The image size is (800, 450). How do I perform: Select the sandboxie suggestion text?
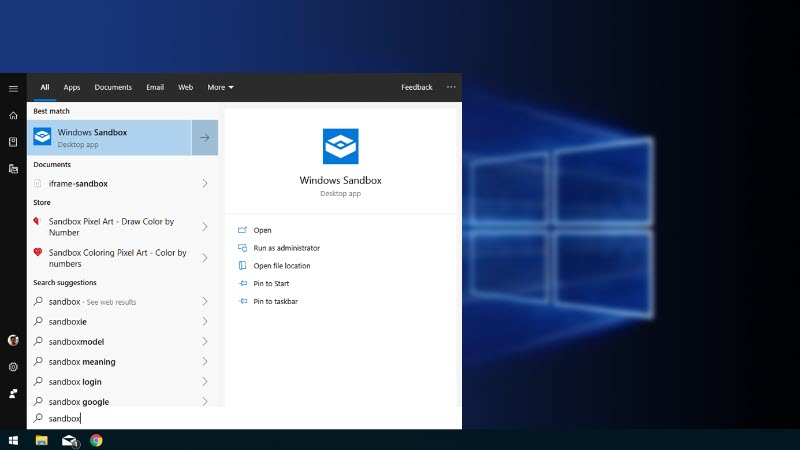[x=67, y=321]
